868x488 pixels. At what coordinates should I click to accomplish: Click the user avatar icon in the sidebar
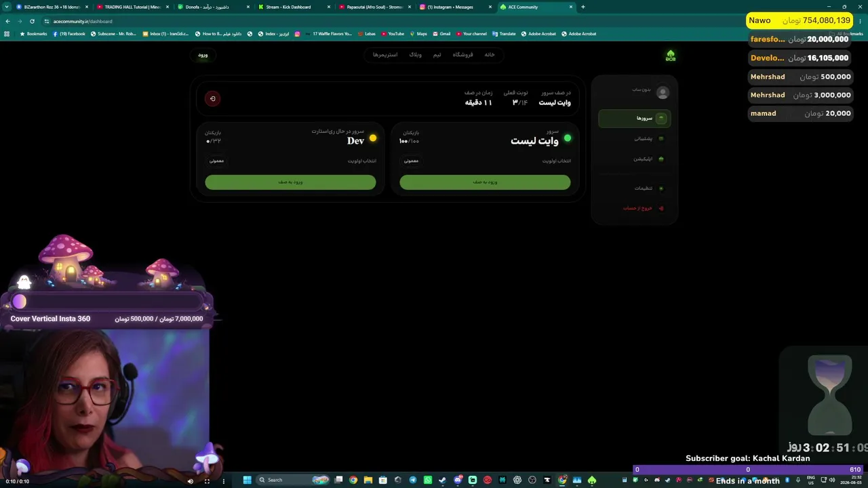tap(663, 93)
